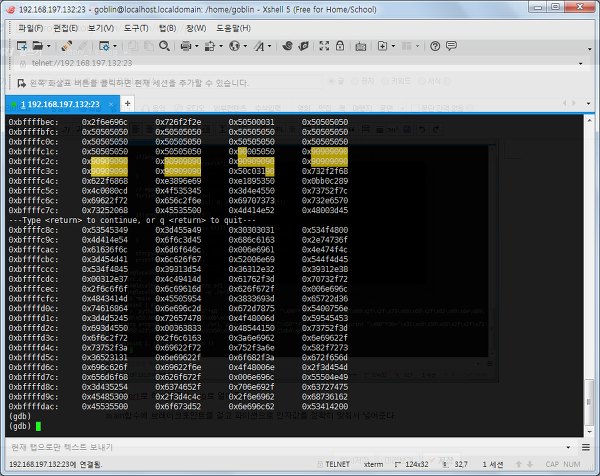Toggle the full screen icon
Screen dimensions: 600x476
tap(324, 46)
